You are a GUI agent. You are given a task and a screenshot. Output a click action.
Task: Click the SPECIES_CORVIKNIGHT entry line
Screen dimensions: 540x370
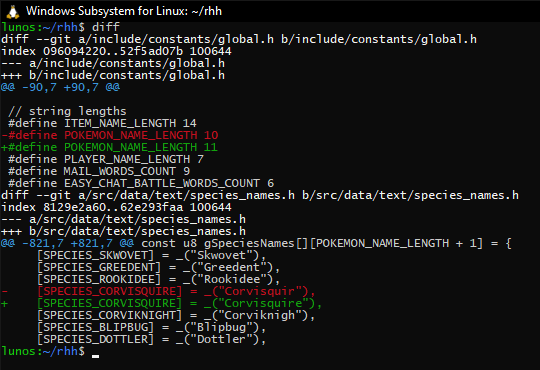(x=176, y=315)
